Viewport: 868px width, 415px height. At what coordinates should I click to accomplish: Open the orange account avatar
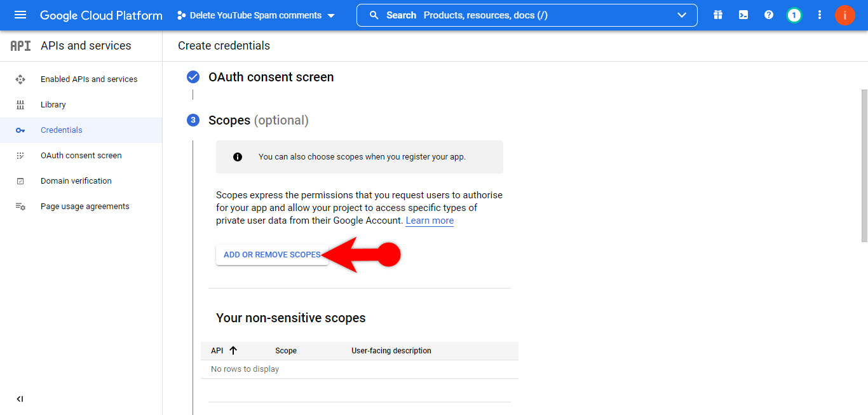coord(845,15)
